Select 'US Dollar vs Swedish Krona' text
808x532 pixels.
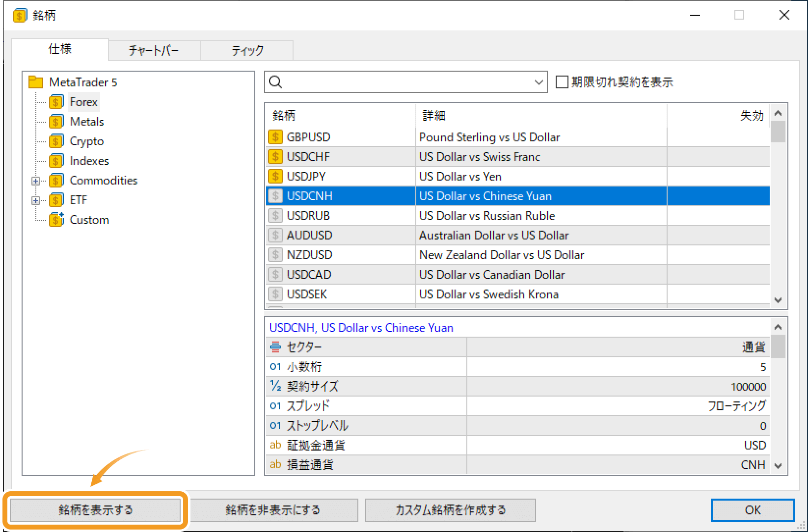click(x=489, y=294)
